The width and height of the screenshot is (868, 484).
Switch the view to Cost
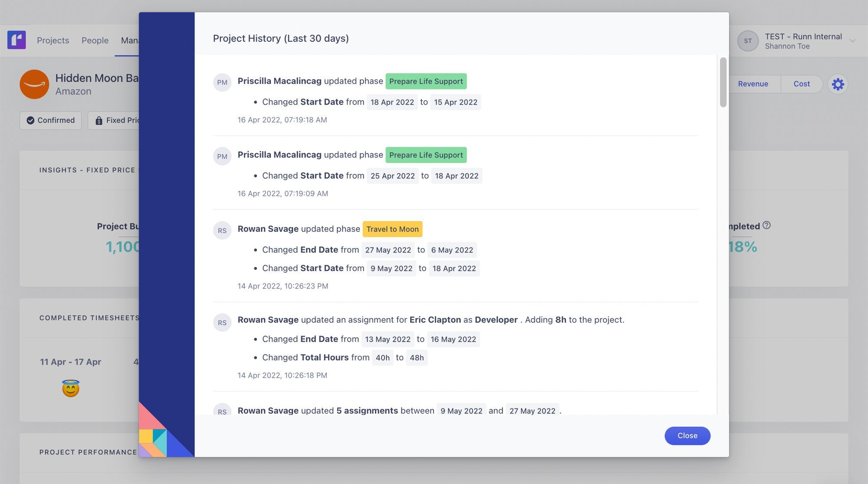[801, 84]
